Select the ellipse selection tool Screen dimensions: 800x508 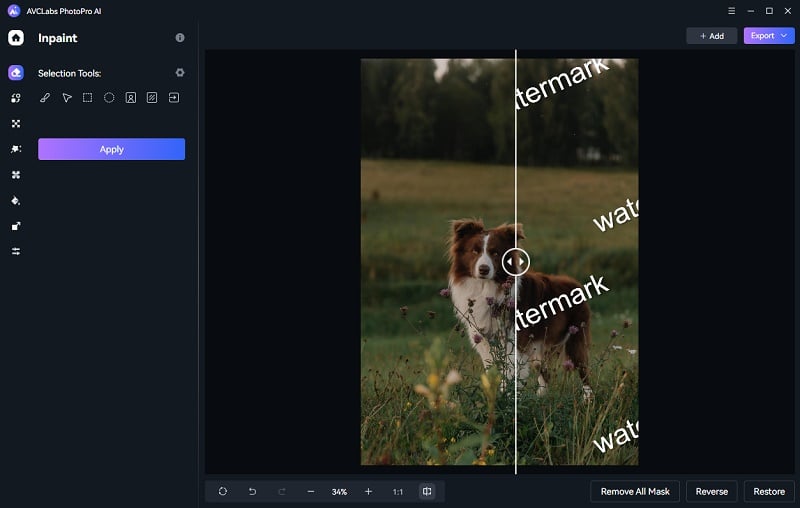coord(109,97)
